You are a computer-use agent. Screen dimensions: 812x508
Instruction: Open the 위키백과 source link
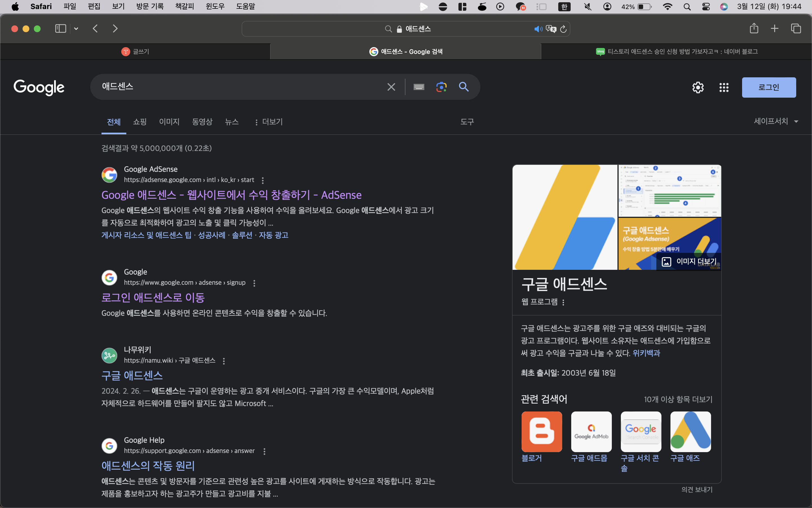click(646, 353)
